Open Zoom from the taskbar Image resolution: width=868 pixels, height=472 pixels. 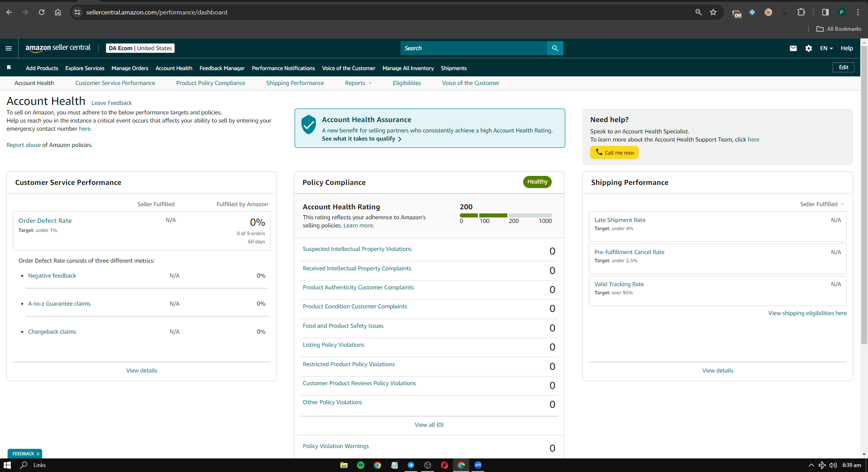pos(478,465)
